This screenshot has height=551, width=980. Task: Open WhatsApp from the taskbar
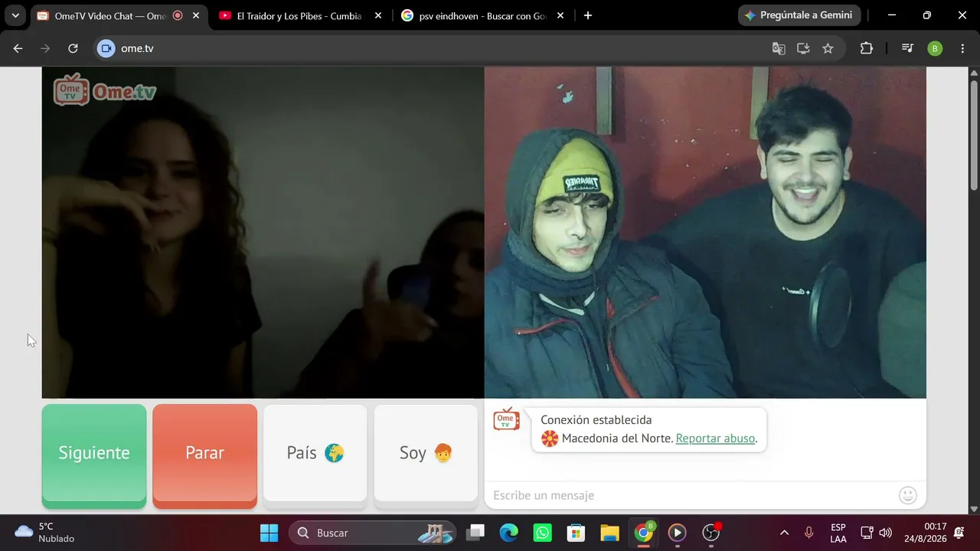point(543,533)
